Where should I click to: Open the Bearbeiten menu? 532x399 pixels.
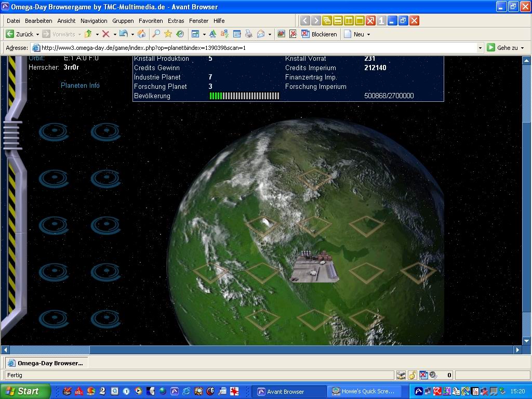coord(38,21)
